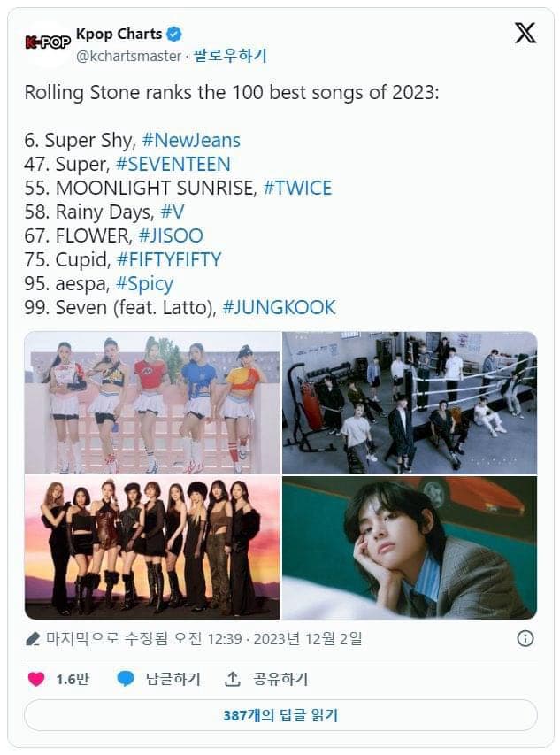Open the SEVENTEEN boxing ring photo
The height and width of the screenshot is (755, 560).
point(409,403)
